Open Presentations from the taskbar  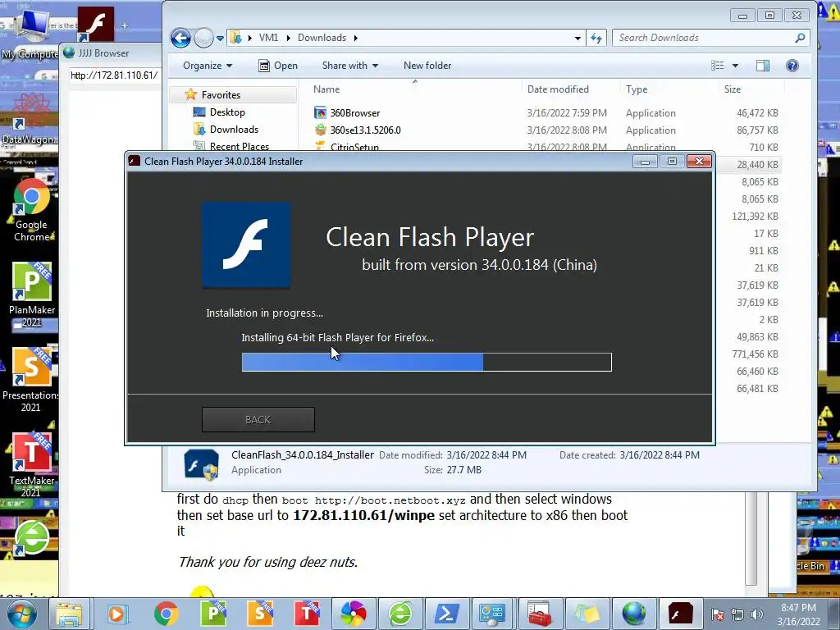[260, 614]
